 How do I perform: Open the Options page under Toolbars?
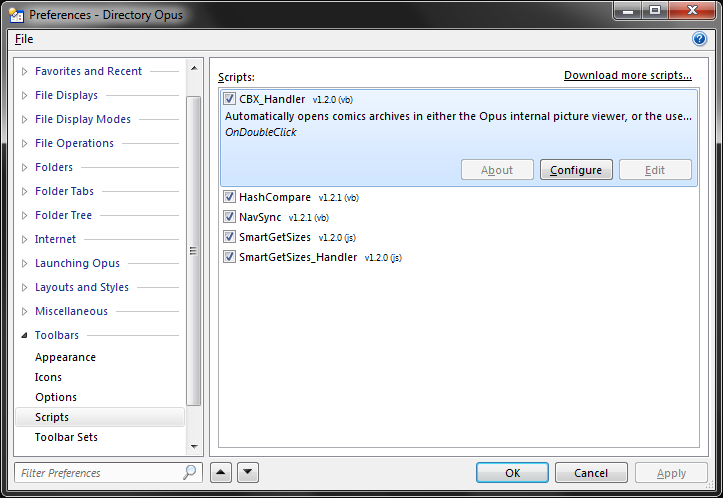coord(56,397)
